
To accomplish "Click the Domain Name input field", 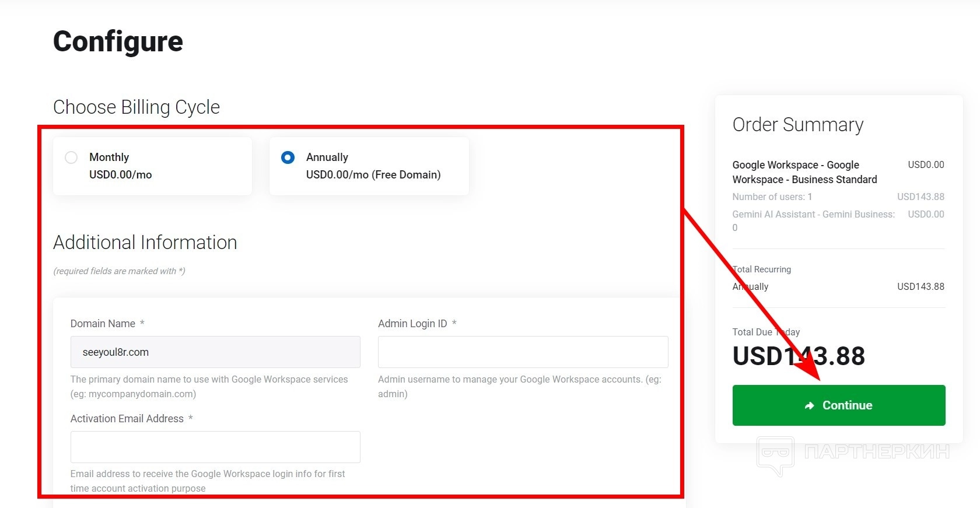I will (x=215, y=352).
